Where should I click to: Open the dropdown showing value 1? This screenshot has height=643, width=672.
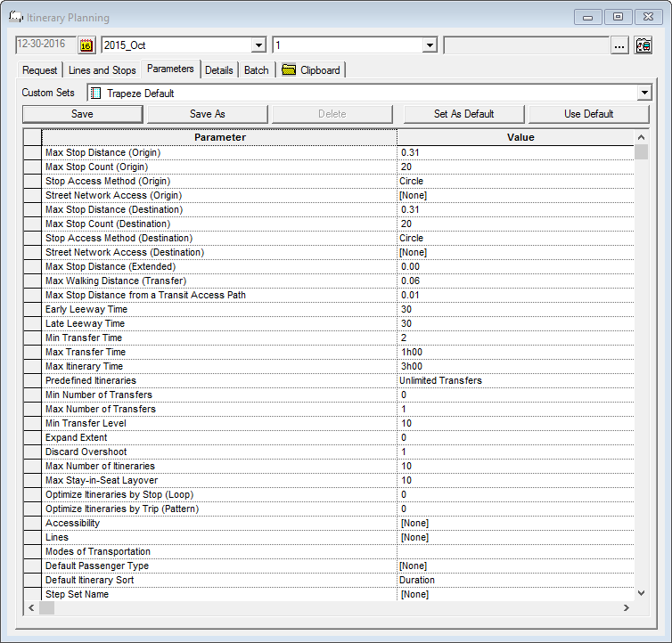pyautogui.click(x=430, y=45)
